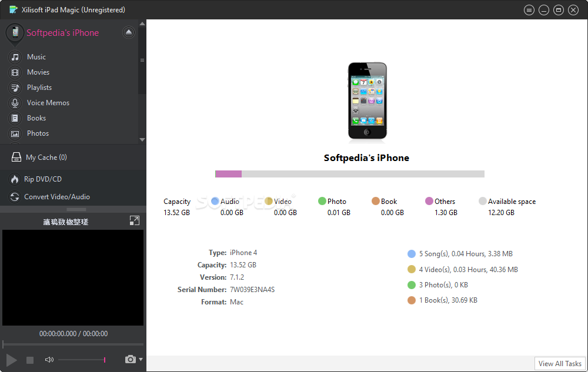
Task: Click the Format value 'Mac'
Action: click(x=236, y=302)
